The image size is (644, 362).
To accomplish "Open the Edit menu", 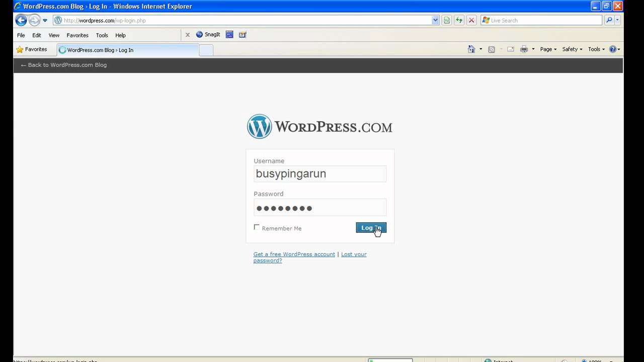I will (37, 35).
